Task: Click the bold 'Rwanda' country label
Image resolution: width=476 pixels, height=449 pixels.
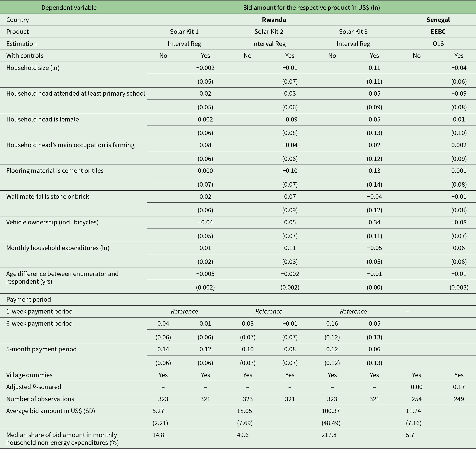Action: coord(274,20)
